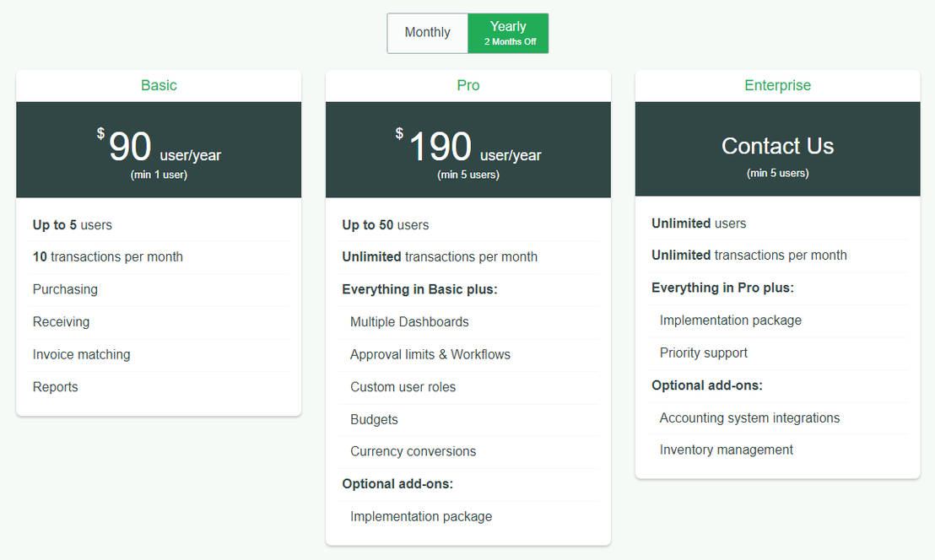
Task: Click the $190 user/year price banner
Action: [468, 149]
